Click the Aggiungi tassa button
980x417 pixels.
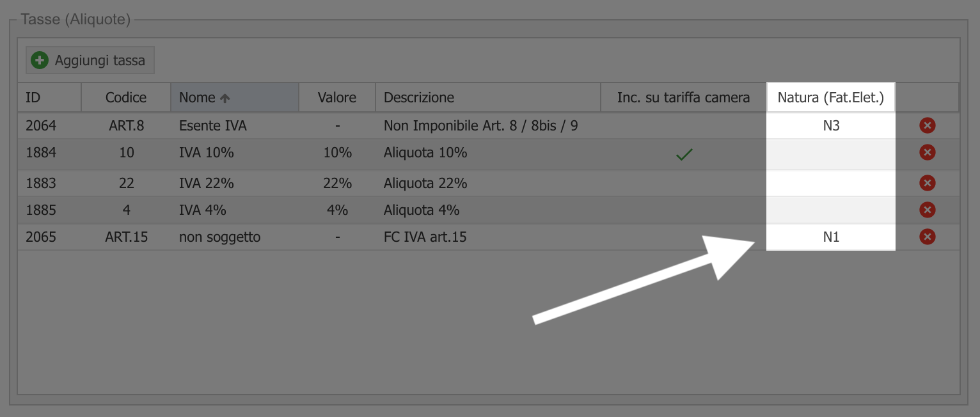pos(90,61)
